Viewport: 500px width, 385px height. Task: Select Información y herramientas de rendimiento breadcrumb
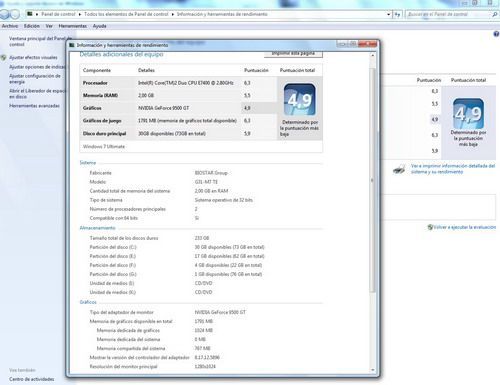(x=222, y=14)
